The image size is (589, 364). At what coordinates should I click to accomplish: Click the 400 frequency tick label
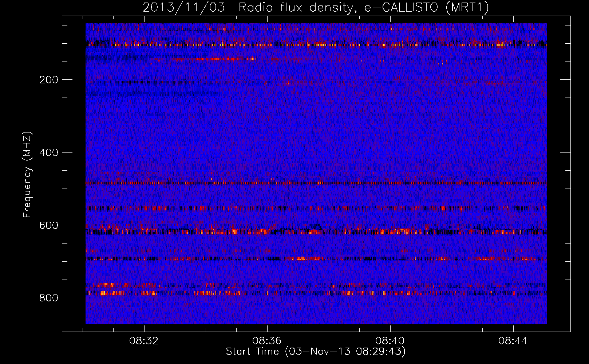[x=49, y=153]
